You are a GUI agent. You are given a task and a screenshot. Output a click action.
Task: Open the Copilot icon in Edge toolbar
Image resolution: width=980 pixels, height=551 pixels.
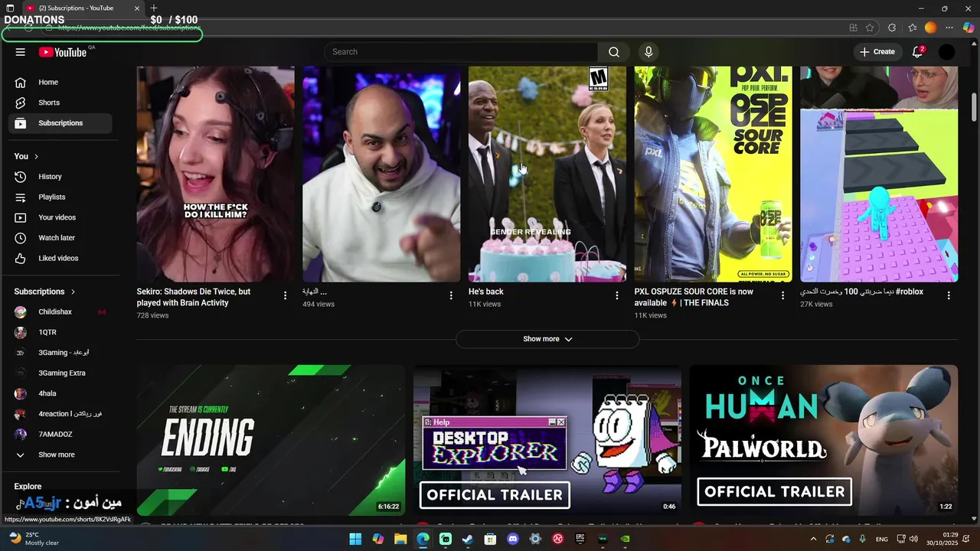(969, 28)
